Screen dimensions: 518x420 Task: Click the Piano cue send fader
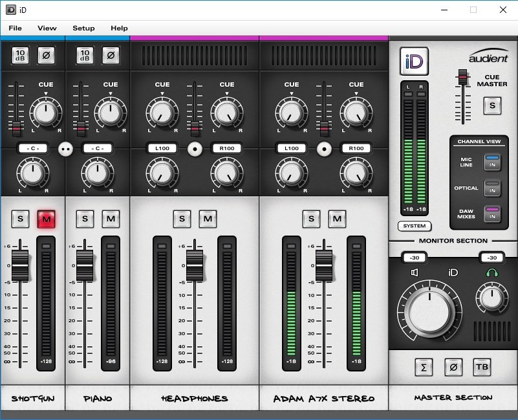pyautogui.click(x=81, y=128)
